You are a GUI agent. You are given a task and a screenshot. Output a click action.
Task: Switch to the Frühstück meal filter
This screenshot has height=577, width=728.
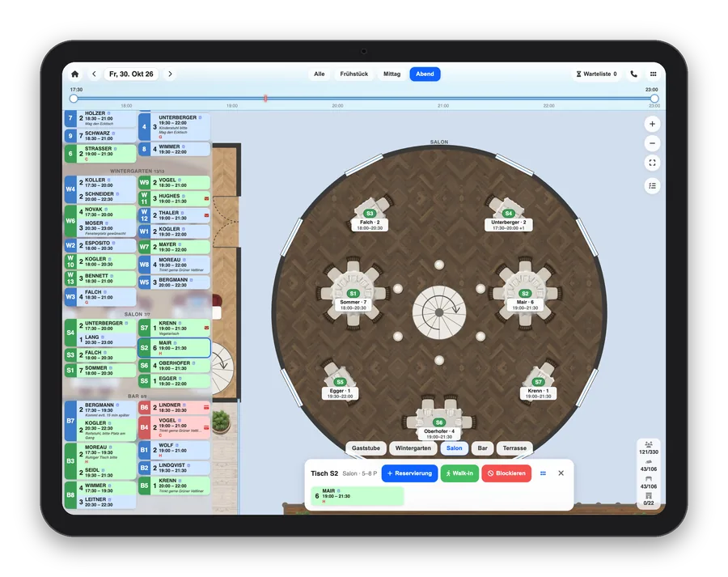click(353, 74)
